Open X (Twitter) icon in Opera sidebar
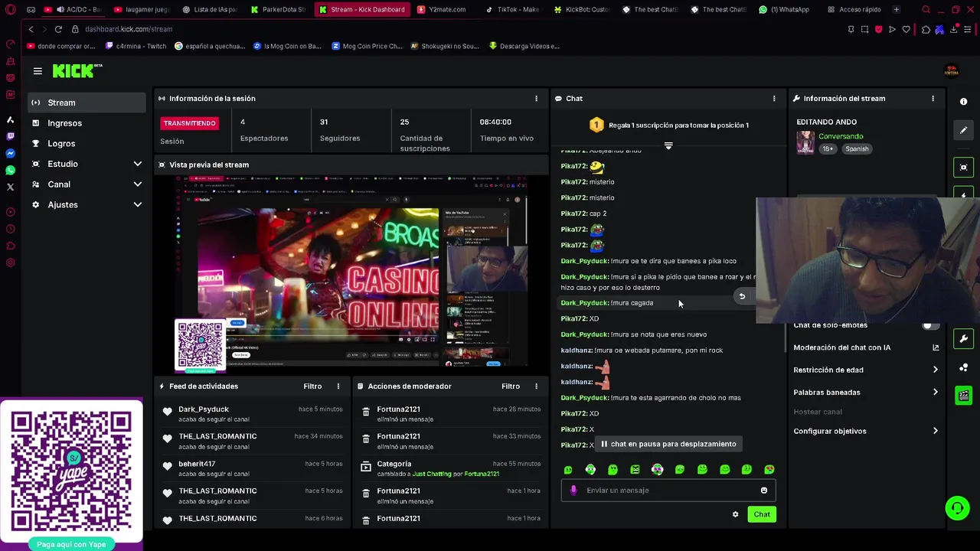The image size is (980, 551). tap(10, 187)
